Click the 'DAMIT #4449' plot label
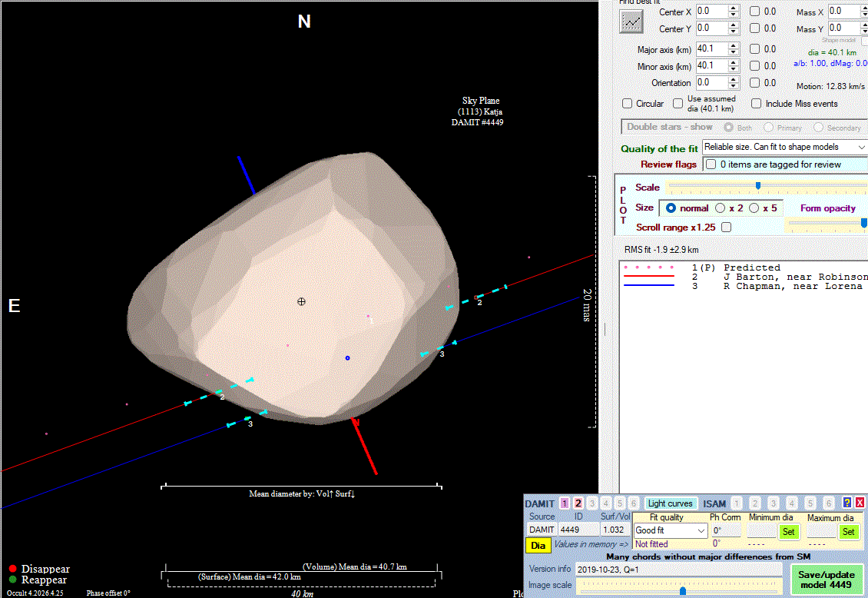Image resolution: width=868 pixels, height=598 pixels. [x=477, y=122]
